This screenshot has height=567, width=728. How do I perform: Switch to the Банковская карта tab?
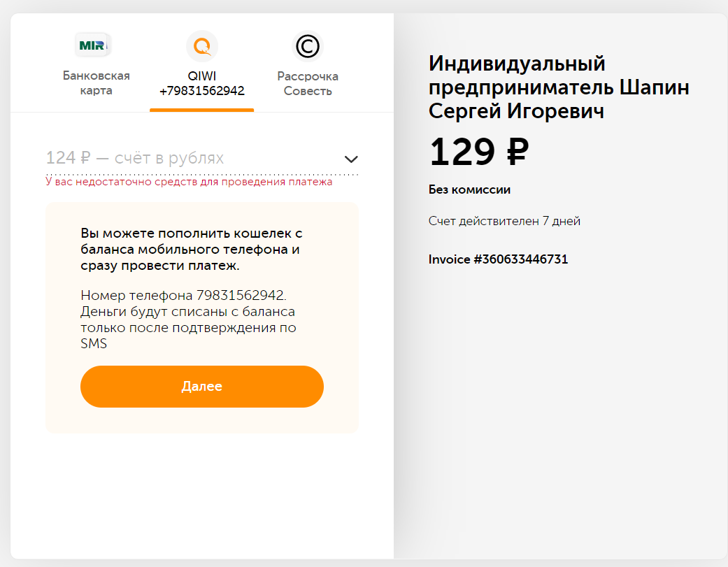coord(96,65)
